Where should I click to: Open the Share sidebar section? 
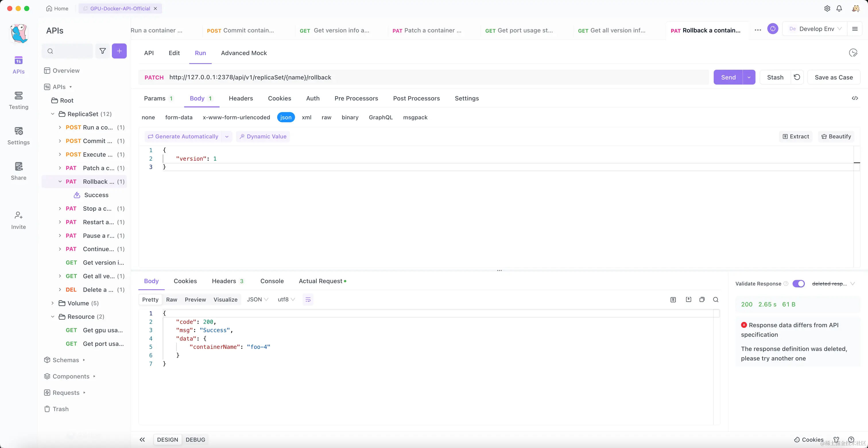click(19, 171)
